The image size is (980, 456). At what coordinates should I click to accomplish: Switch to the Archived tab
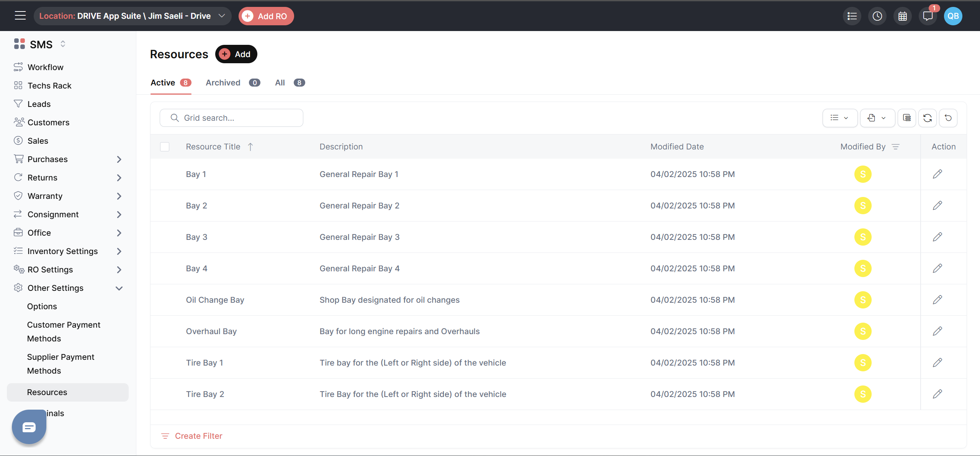(223, 83)
